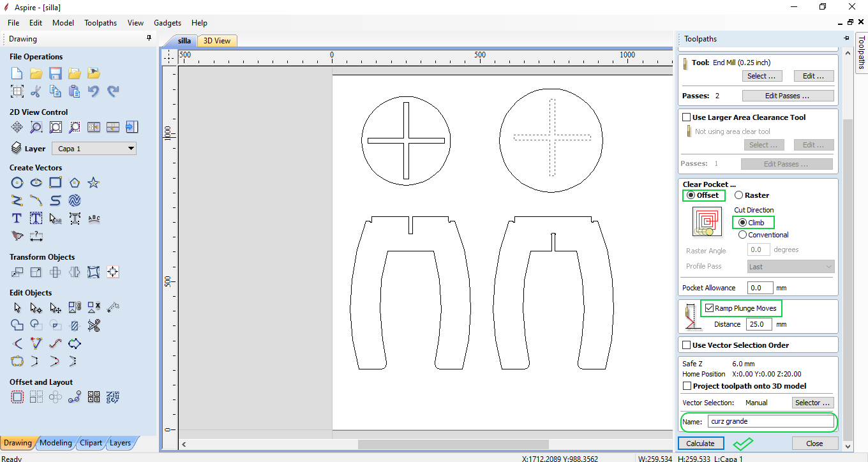
Task: Open the Trace Bitmap bird icon
Action: (17, 236)
